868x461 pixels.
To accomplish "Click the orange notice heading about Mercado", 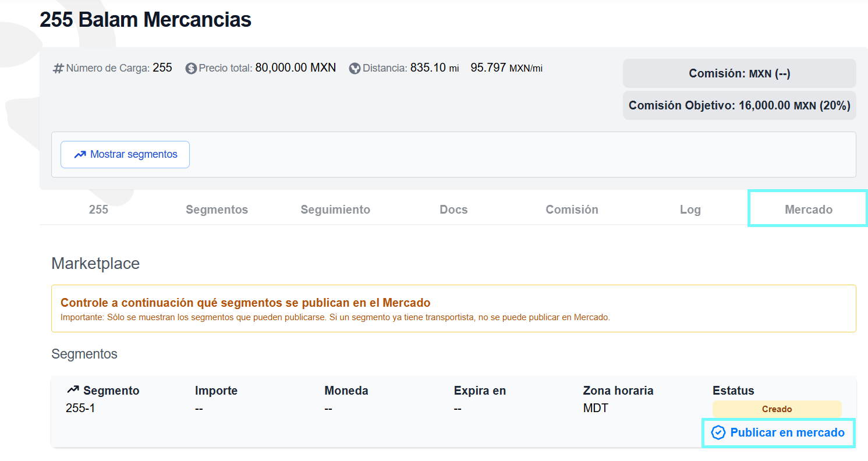I will (246, 303).
